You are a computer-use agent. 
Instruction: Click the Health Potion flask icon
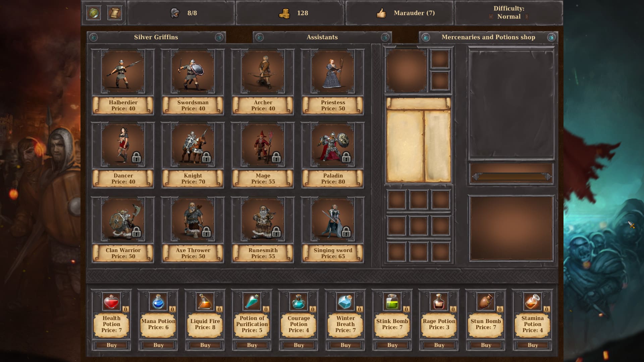tap(112, 302)
